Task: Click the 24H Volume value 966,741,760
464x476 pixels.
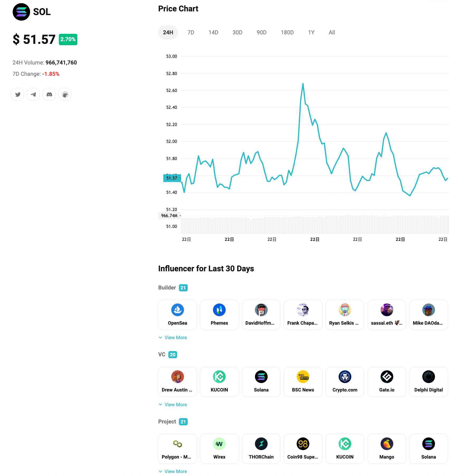Action: point(61,63)
